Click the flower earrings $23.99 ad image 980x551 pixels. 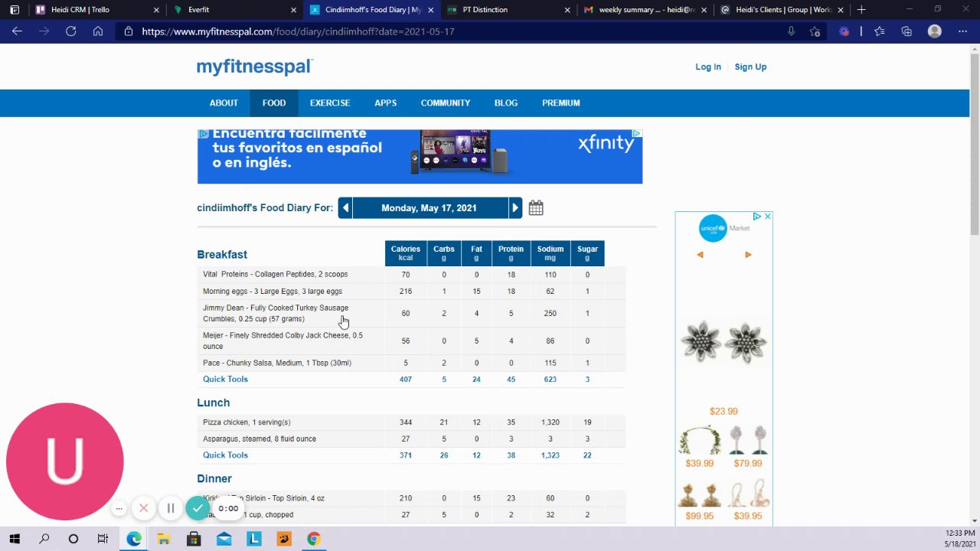coord(724,342)
